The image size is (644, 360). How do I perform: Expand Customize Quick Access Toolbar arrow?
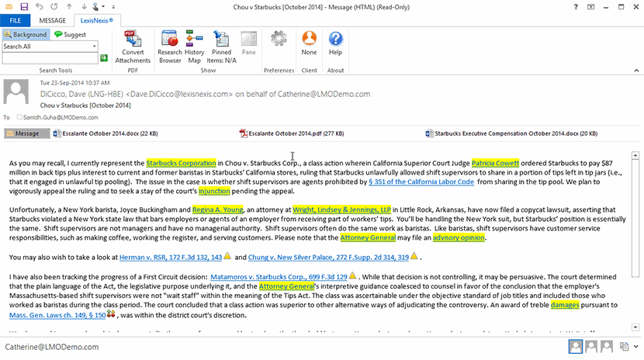click(x=113, y=7)
